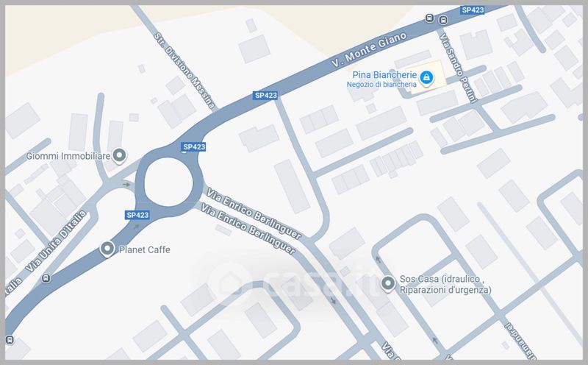Click the SP423 badge on the roundabout

pyautogui.click(x=194, y=147)
